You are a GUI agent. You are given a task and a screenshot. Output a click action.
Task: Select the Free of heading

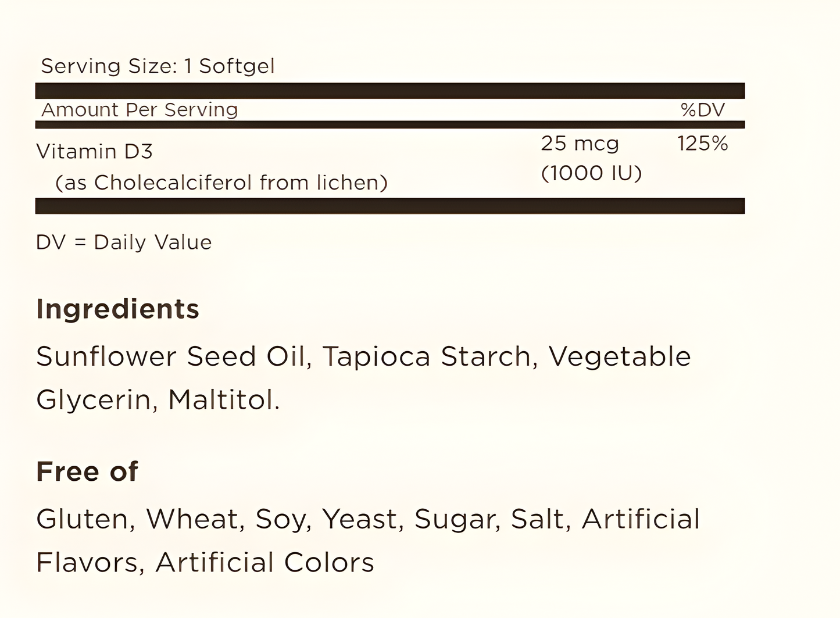point(87,471)
